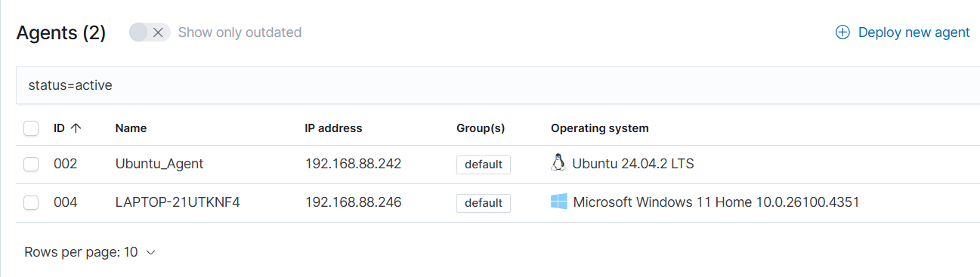980x277 pixels.
Task: Click the Windows logo icon for LAPTOP-21UTKNF4
Action: 559,202
